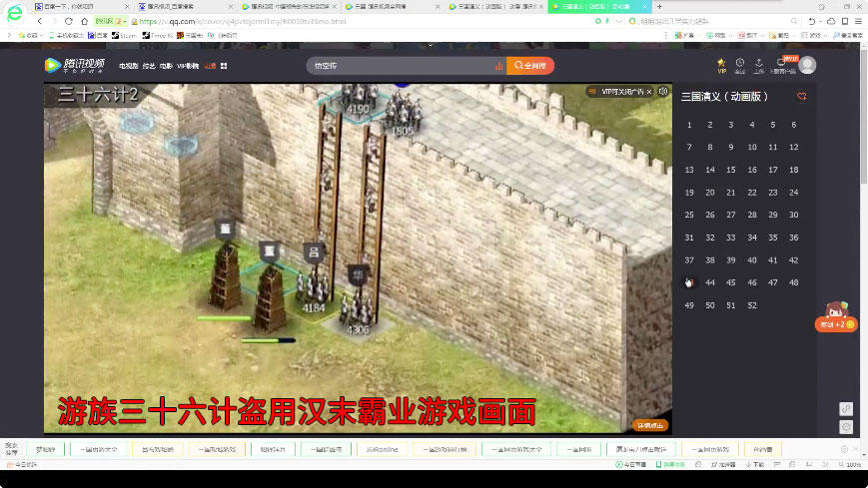Open watch history clock icon
The width and height of the screenshot is (868, 488).
pyautogui.click(x=740, y=65)
